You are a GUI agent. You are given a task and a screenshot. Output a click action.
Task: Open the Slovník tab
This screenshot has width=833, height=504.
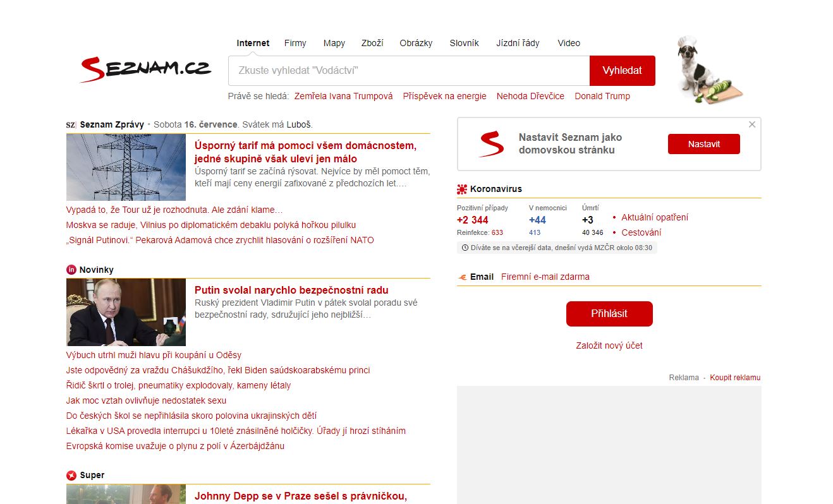pos(465,43)
